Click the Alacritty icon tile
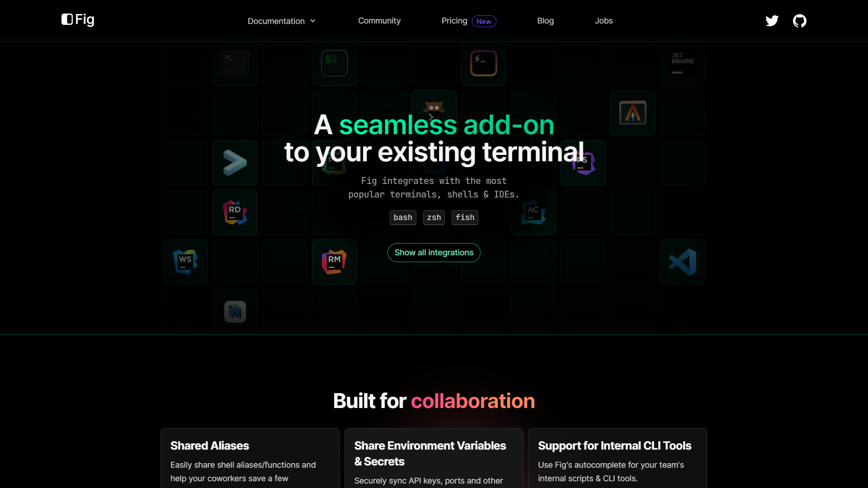This screenshot has width=868, height=488. click(x=633, y=113)
